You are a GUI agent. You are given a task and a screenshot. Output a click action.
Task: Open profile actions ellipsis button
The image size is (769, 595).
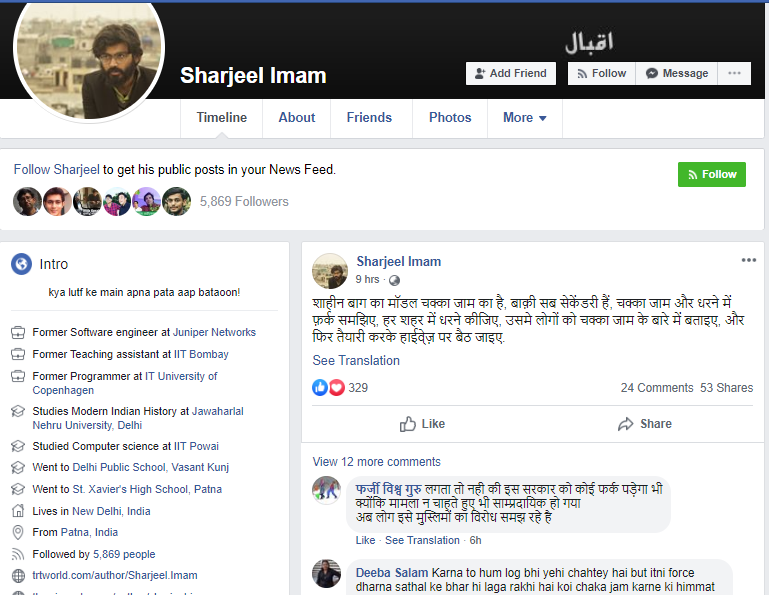pyautogui.click(x=734, y=73)
